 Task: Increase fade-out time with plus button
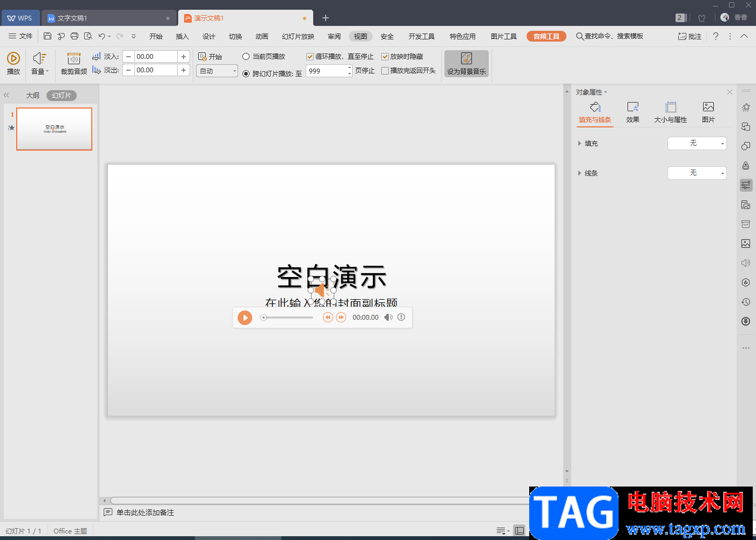point(184,70)
